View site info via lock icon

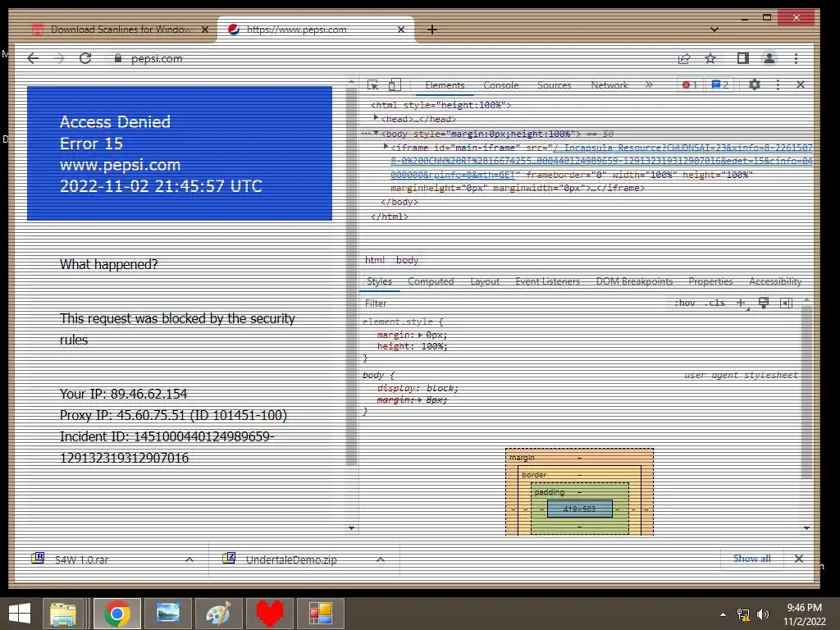point(118,58)
